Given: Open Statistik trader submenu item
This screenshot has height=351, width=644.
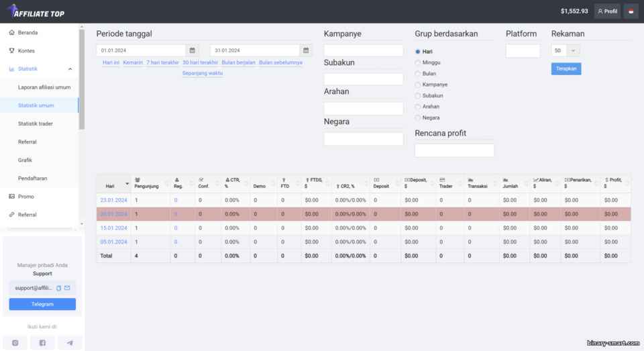Looking at the screenshot, I should pyautogui.click(x=36, y=123).
